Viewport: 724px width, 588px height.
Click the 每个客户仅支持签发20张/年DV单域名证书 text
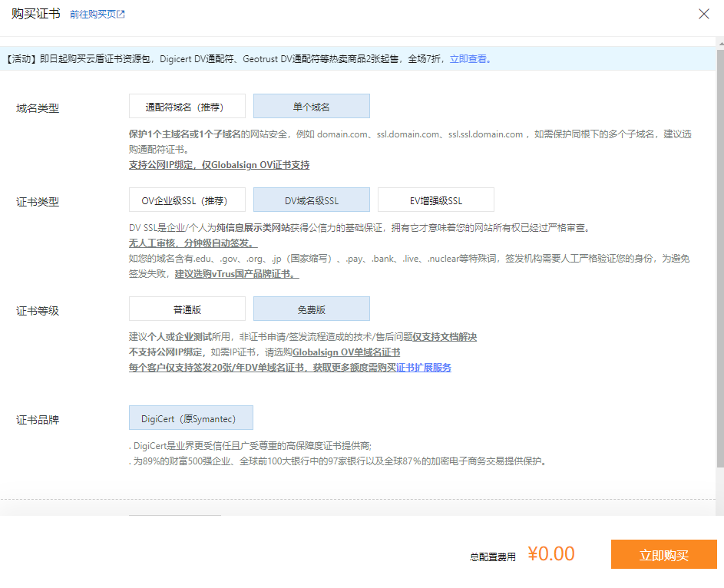pyautogui.click(x=216, y=368)
